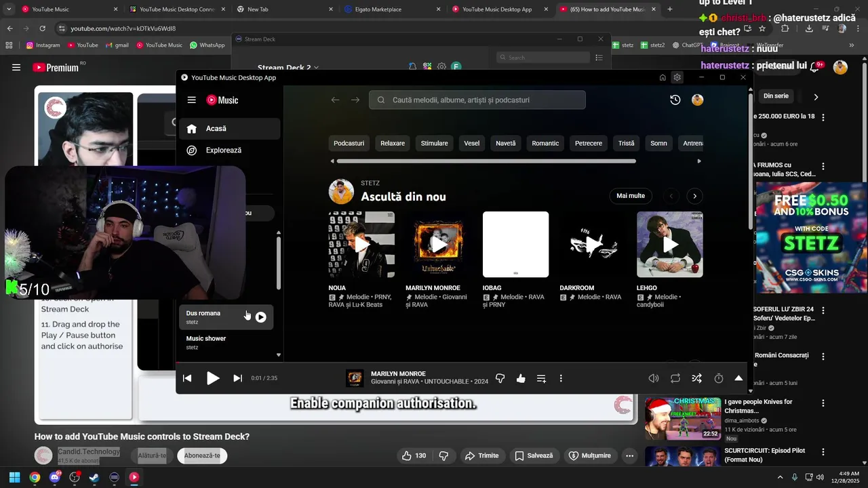Open listening history clock icon

[675, 100]
